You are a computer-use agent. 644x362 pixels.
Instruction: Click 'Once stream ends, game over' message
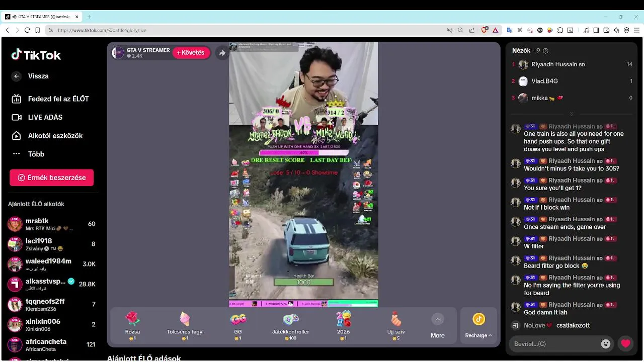coord(565,227)
